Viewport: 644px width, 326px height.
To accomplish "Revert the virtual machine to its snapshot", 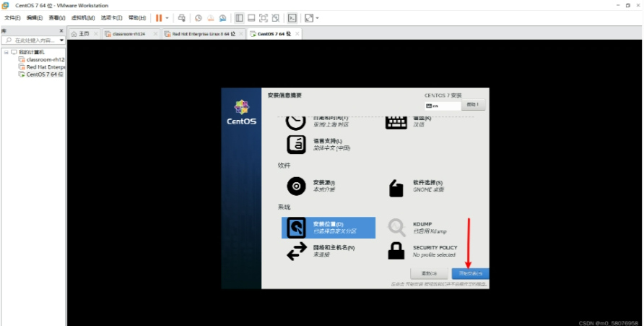I will point(210,18).
